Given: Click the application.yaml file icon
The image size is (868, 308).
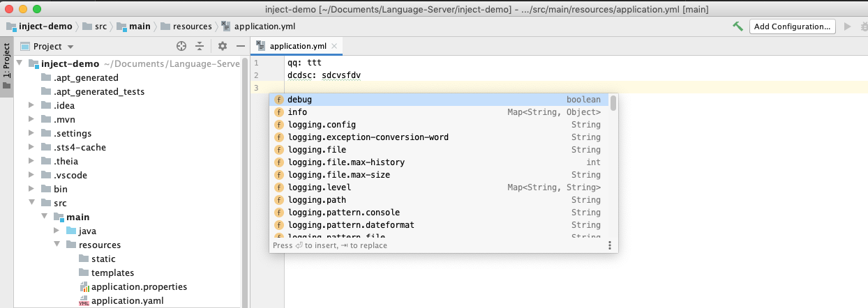Looking at the screenshot, I should coord(84,301).
